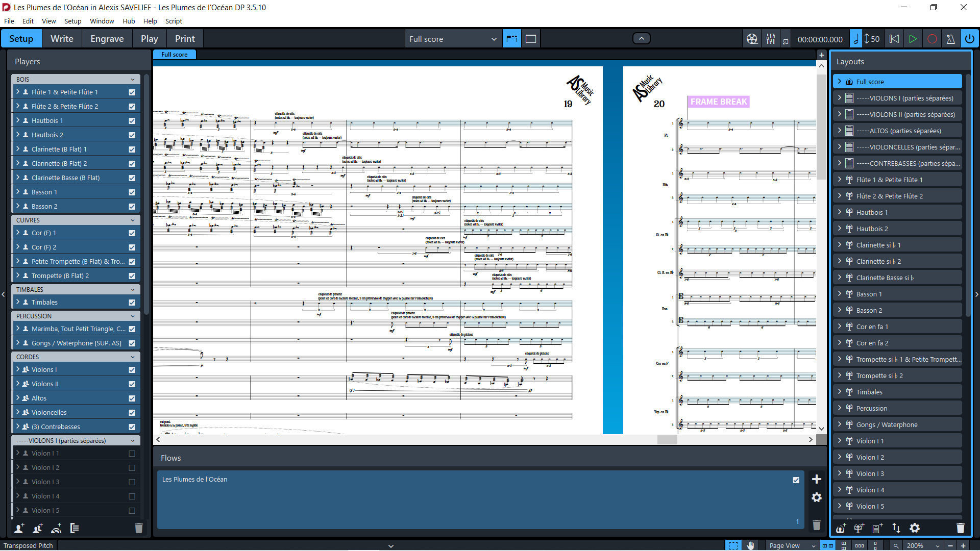Open the Script menu
The width and height of the screenshot is (980, 551).
point(174,21)
